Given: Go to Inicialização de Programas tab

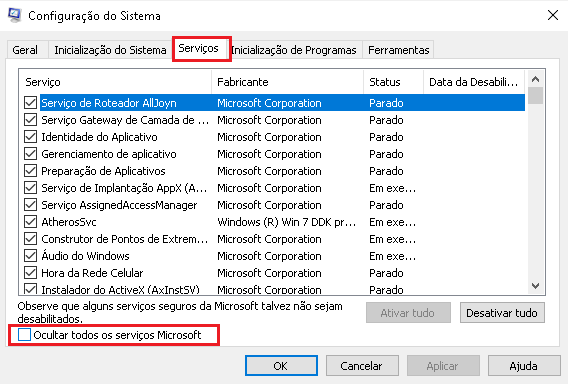Looking at the screenshot, I should tap(294, 50).
